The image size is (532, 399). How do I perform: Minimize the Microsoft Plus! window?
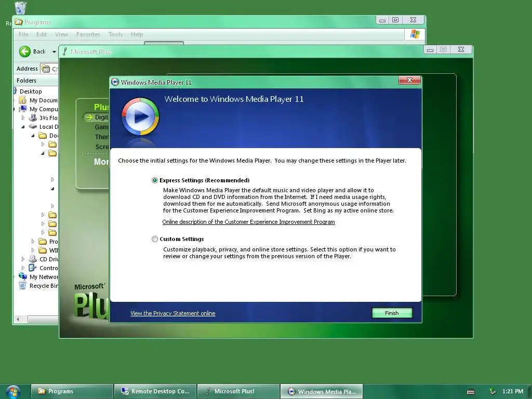click(x=430, y=49)
